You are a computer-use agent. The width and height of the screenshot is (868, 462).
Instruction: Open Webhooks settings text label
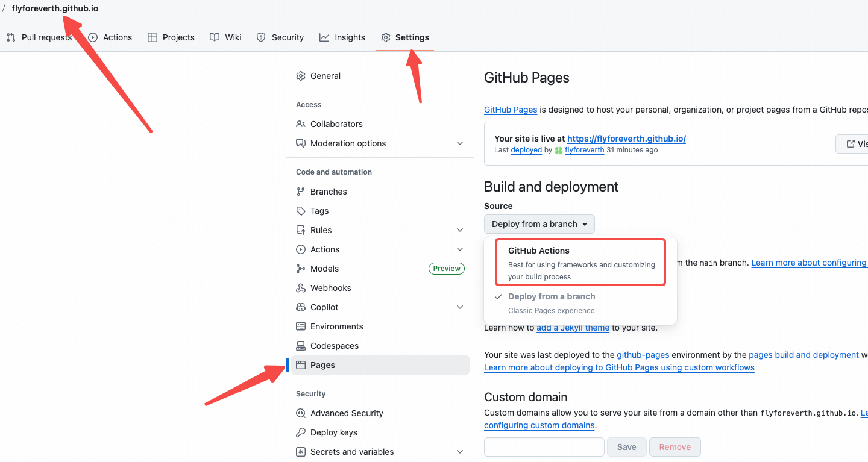pos(331,288)
